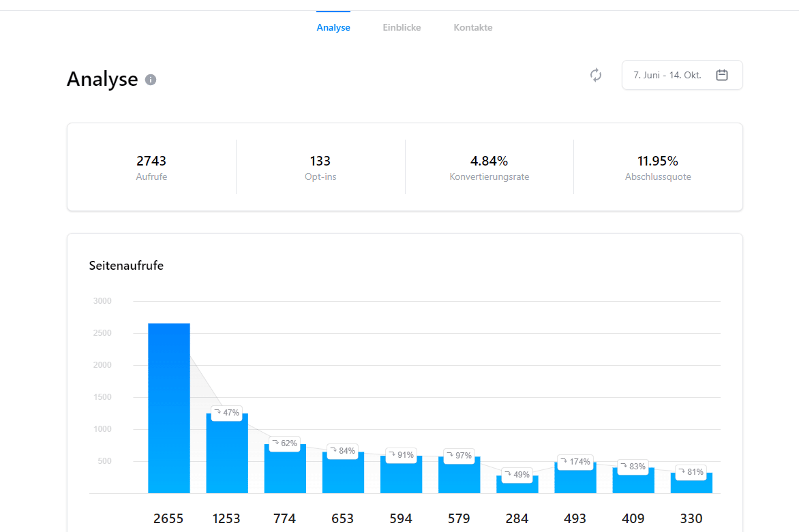Switch to the Einblicke tab
The width and height of the screenshot is (799, 532).
(402, 27)
